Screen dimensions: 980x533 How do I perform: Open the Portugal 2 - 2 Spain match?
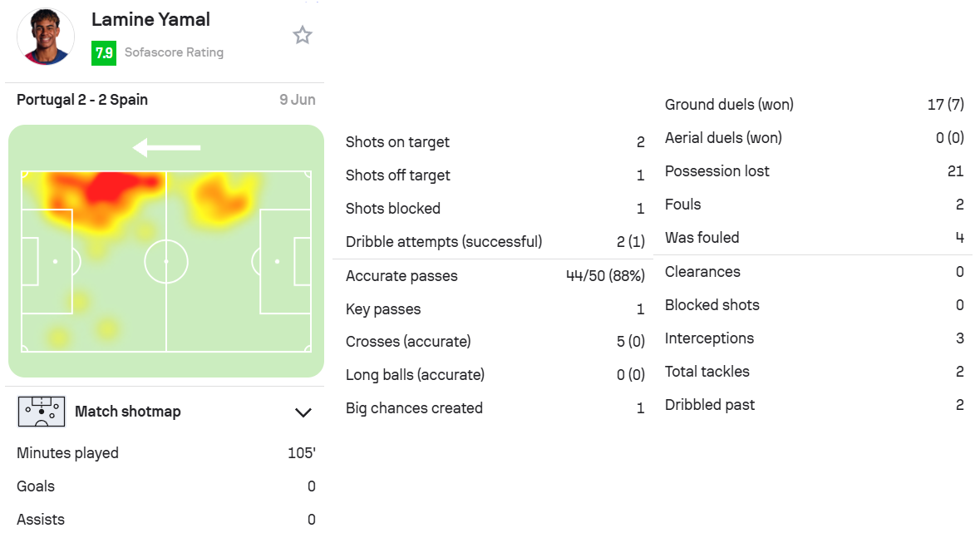(x=82, y=100)
